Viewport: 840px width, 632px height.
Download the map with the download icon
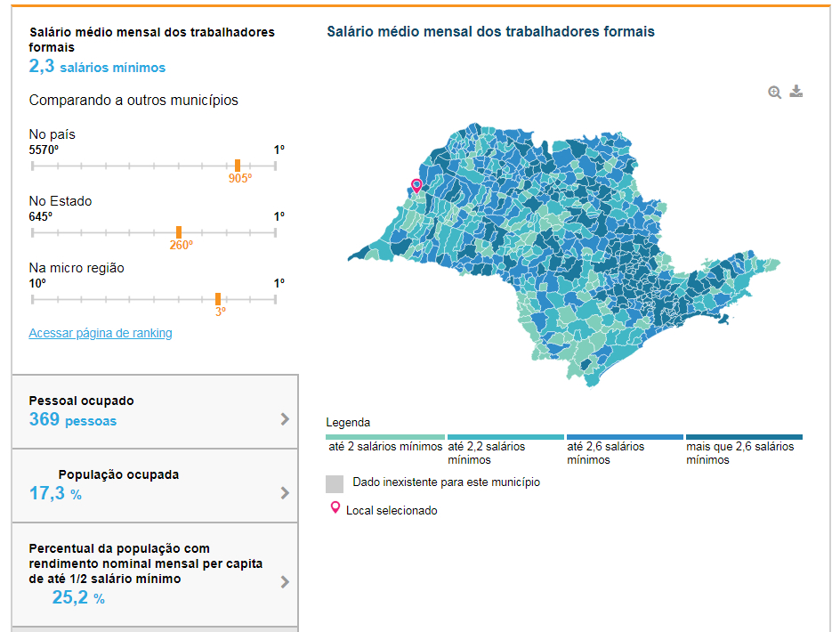click(796, 91)
